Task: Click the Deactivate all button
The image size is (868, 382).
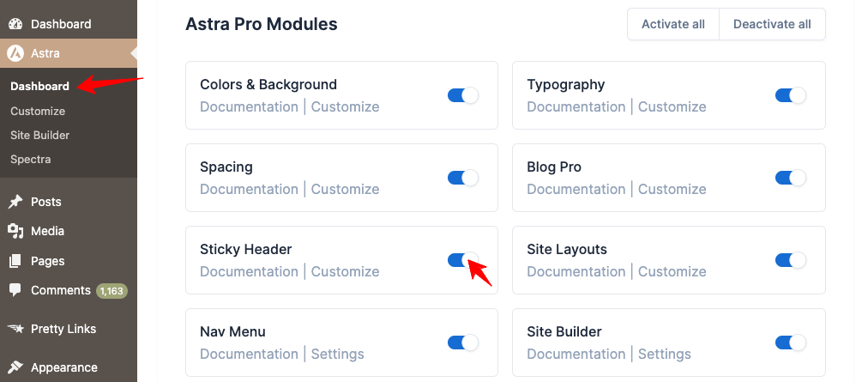Action: coord(772,24)
